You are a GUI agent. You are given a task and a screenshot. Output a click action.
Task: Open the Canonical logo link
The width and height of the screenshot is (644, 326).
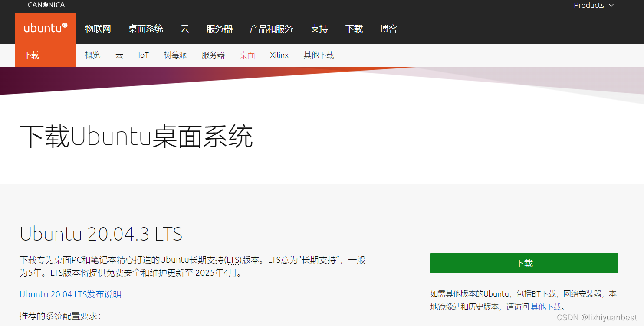click(48, 5)
